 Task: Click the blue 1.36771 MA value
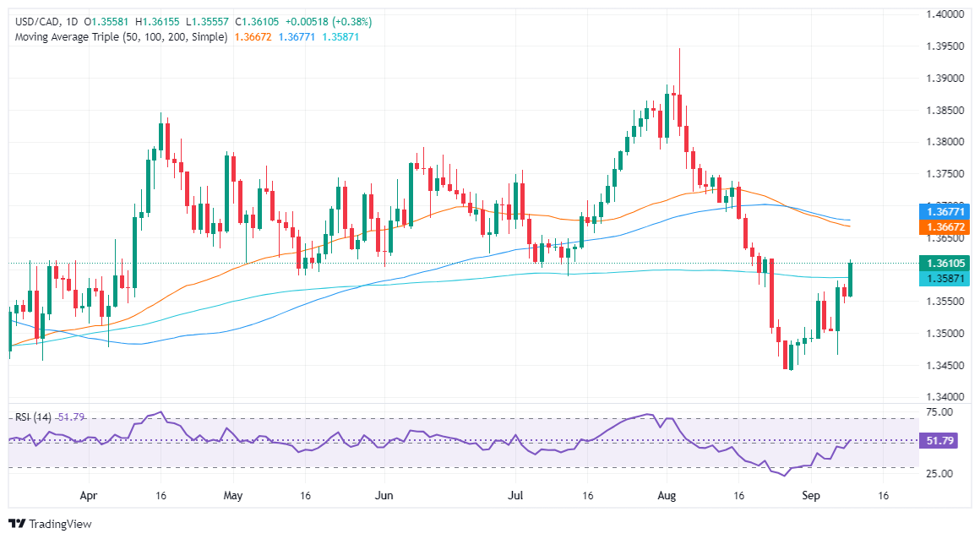pyautogui.click(x=297, y=37)
